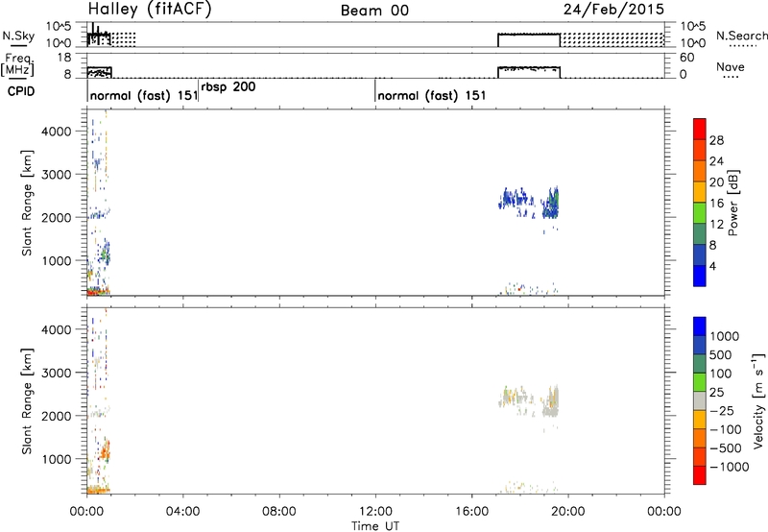Pick the red top segment of Power color bar
The height and width of the screenshot is (532, 768).
(x=700, y=129)
